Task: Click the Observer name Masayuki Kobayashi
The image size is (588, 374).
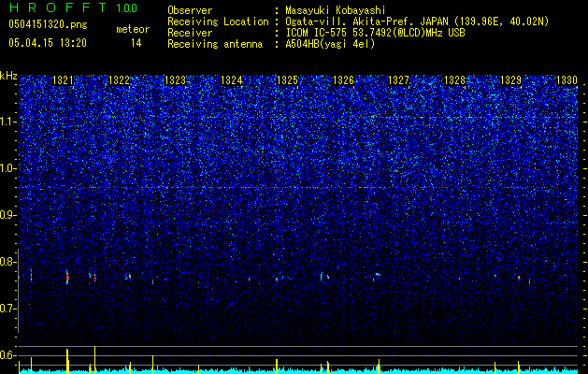Action: (336, 10)
